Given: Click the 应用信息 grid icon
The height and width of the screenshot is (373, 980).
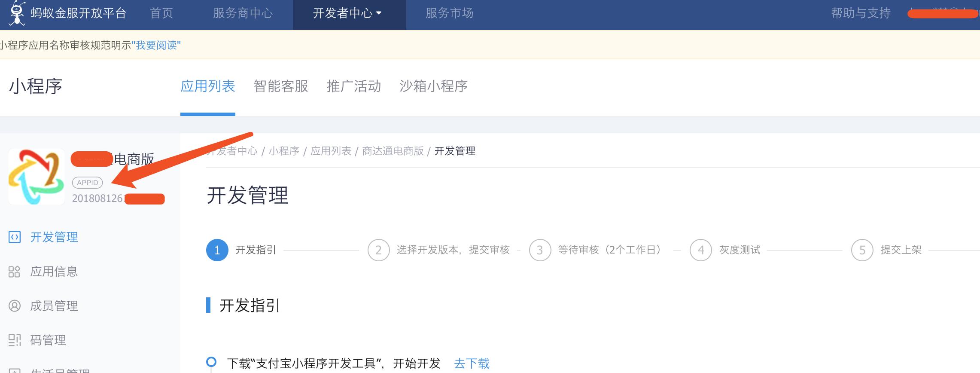Looking at the screenshot, I should [x=15, y=272].
